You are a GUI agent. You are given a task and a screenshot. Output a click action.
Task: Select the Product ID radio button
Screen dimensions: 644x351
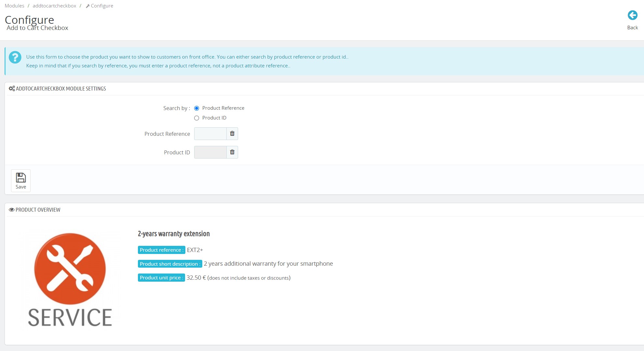196,118
